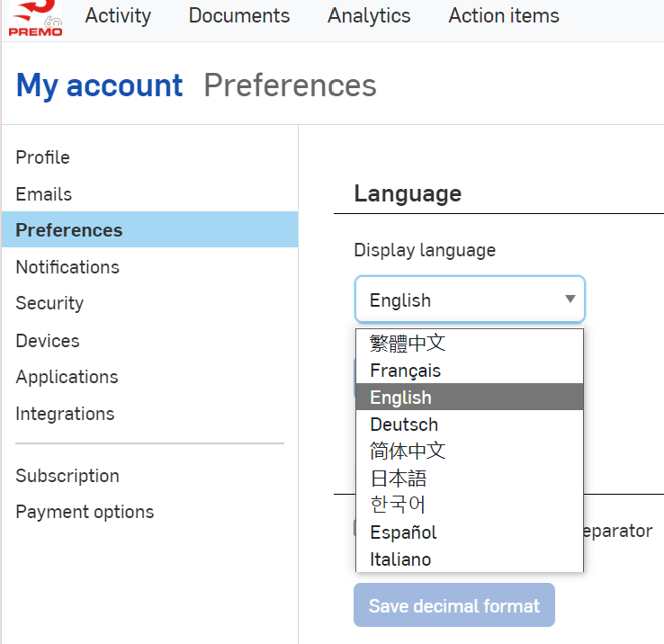Click the My account heading
This screenshot has width=664, height=644.
[x=99, y=85]
